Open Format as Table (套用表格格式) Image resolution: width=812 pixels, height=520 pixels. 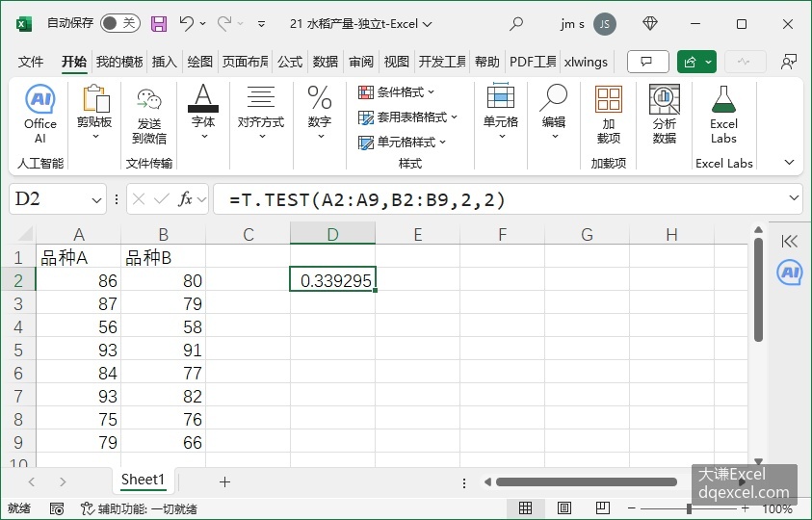[408, 117]
